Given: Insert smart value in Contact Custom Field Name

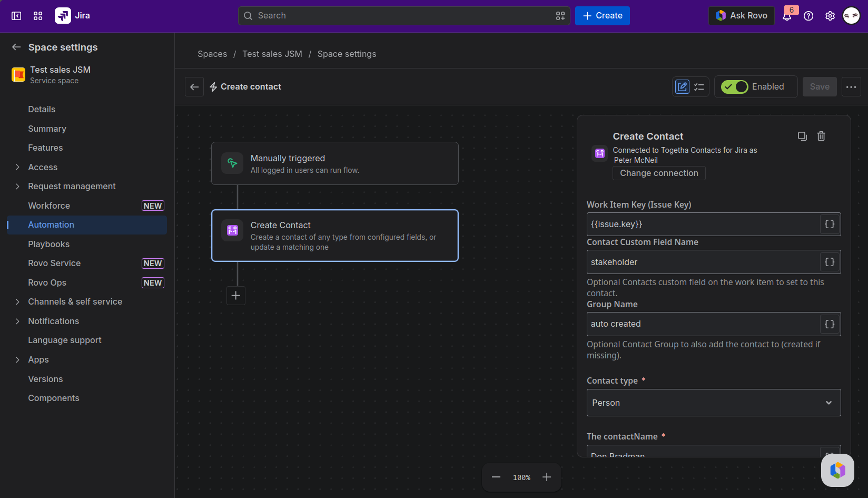Looking at the screenshot, I should [830, 262].
